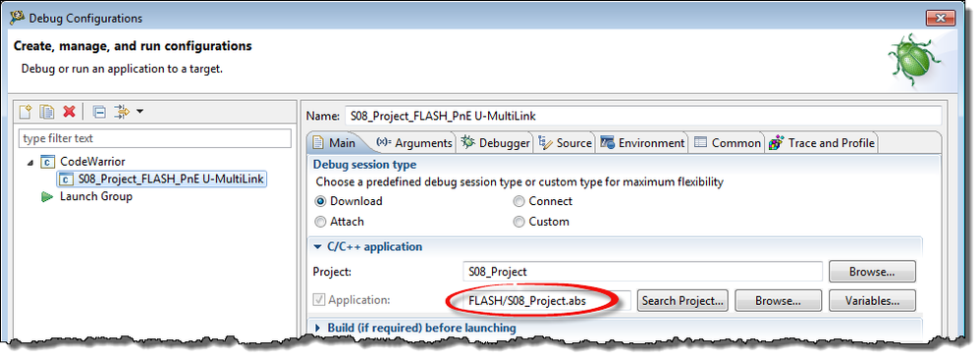
Task: Select S08_Project_FLASH_PnE U-MultiLink configuration
Action: tap(162, 179)
